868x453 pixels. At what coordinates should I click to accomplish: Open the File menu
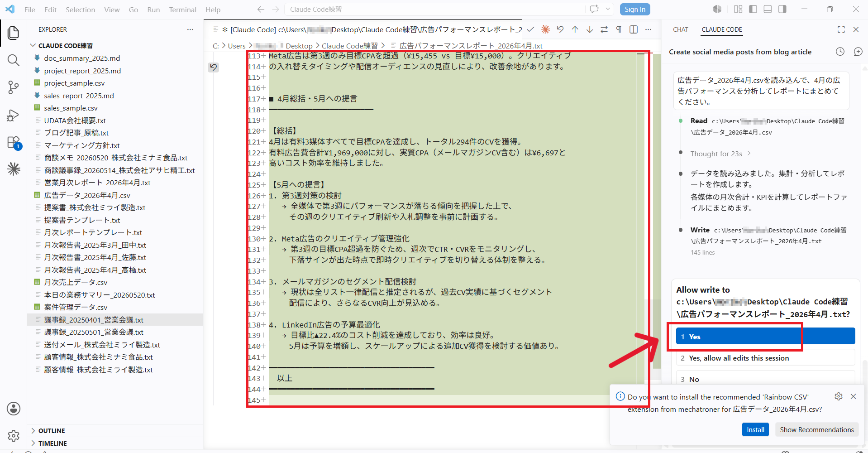[30, 10]
